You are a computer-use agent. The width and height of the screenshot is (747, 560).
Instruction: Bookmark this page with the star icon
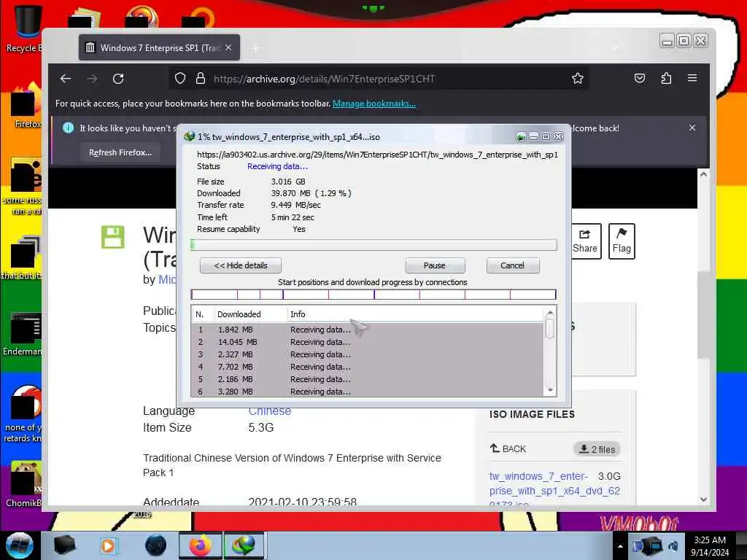(x=578, y=79)
